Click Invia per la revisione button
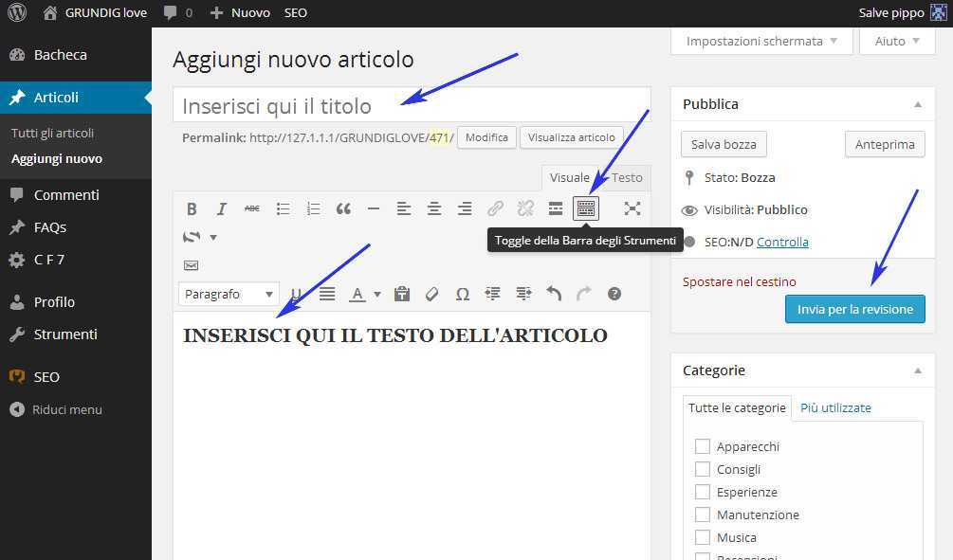This screenshot has height=560, width=953. click(x=854, y=309)
